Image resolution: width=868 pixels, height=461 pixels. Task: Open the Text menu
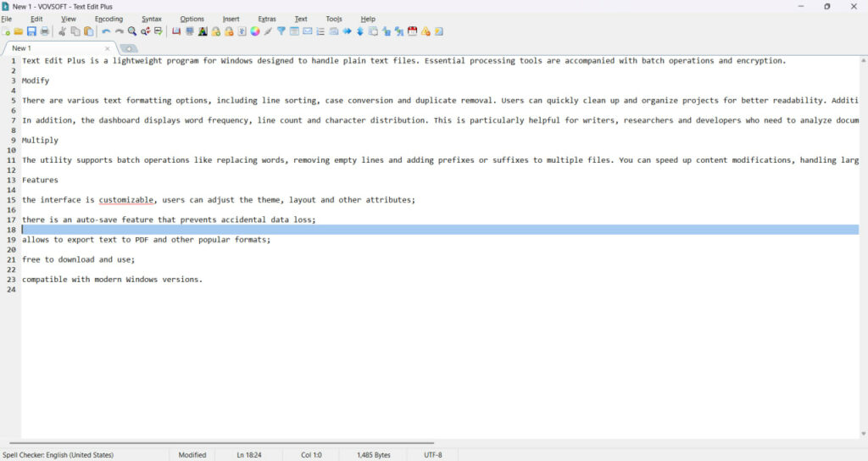click(301, 19)
